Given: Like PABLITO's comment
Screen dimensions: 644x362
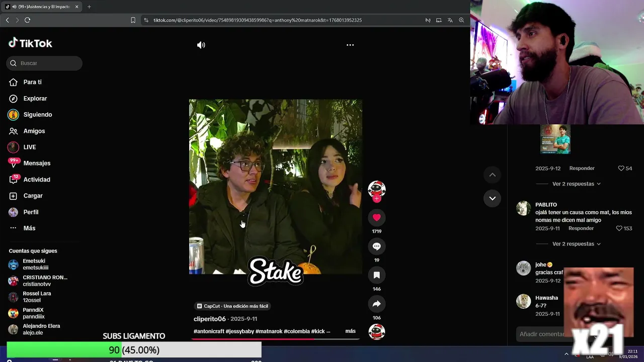Looking at the screenshot, I should click(620, 228).
